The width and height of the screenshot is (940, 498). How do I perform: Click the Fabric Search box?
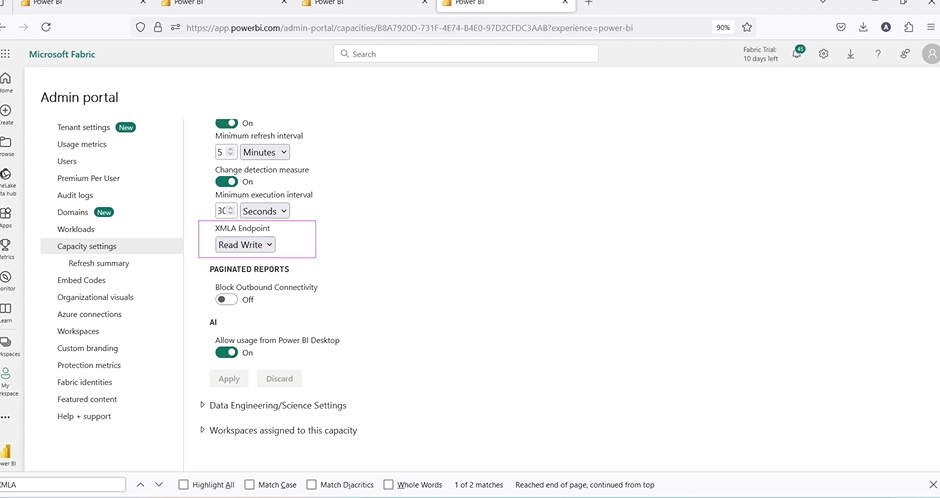466,53
